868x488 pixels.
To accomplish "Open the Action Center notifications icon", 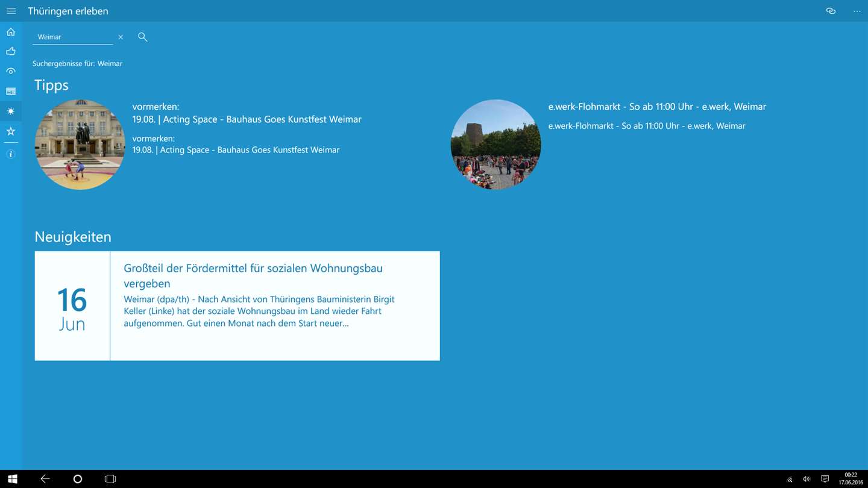I will (825, 480).
